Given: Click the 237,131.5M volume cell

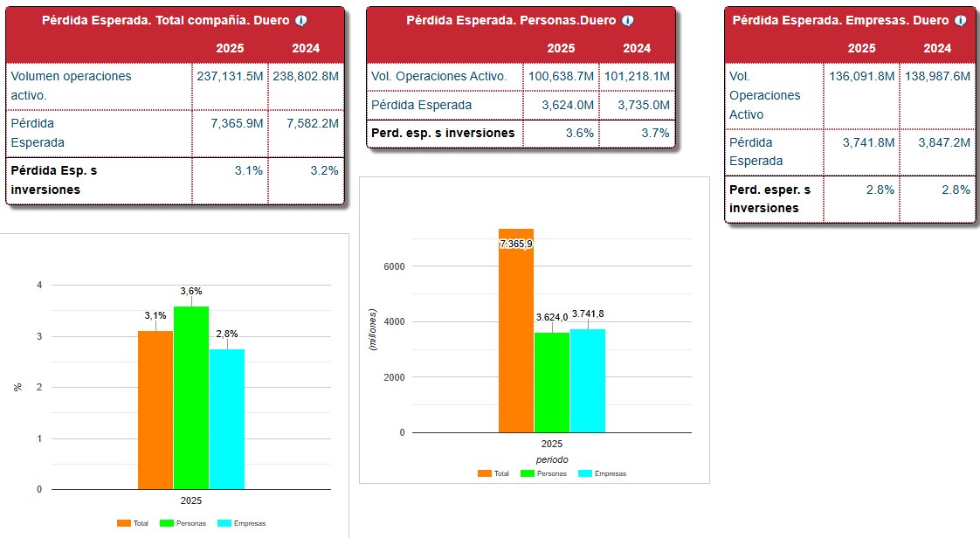Looking at the screenshot, I should [230, 86].
